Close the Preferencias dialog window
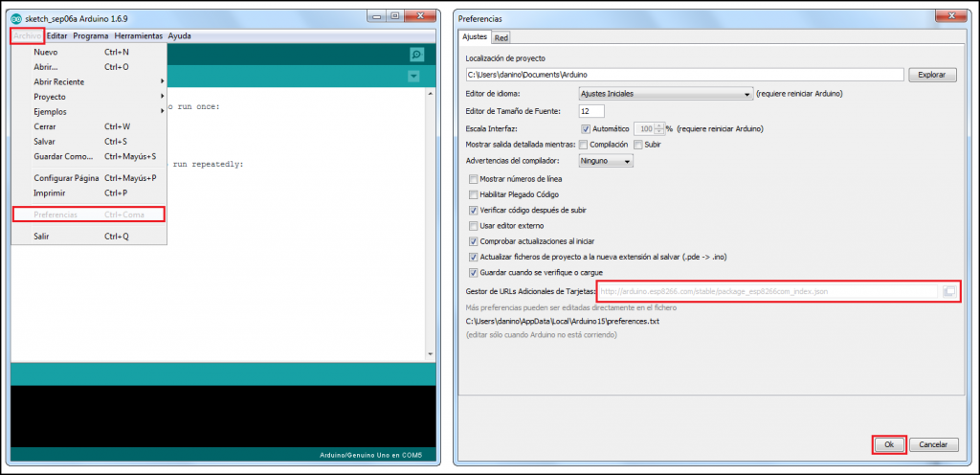980x475 pixels. [x=951, y=15]
